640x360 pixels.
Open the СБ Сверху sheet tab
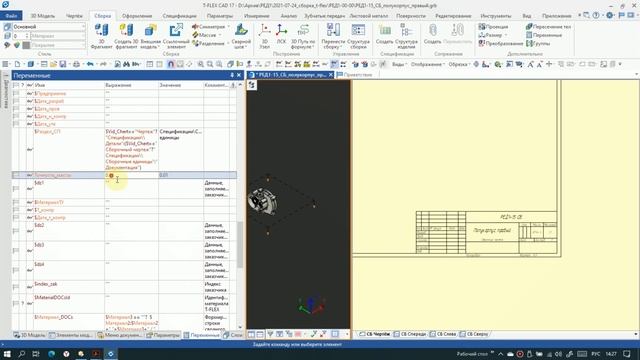pos(474,334)
